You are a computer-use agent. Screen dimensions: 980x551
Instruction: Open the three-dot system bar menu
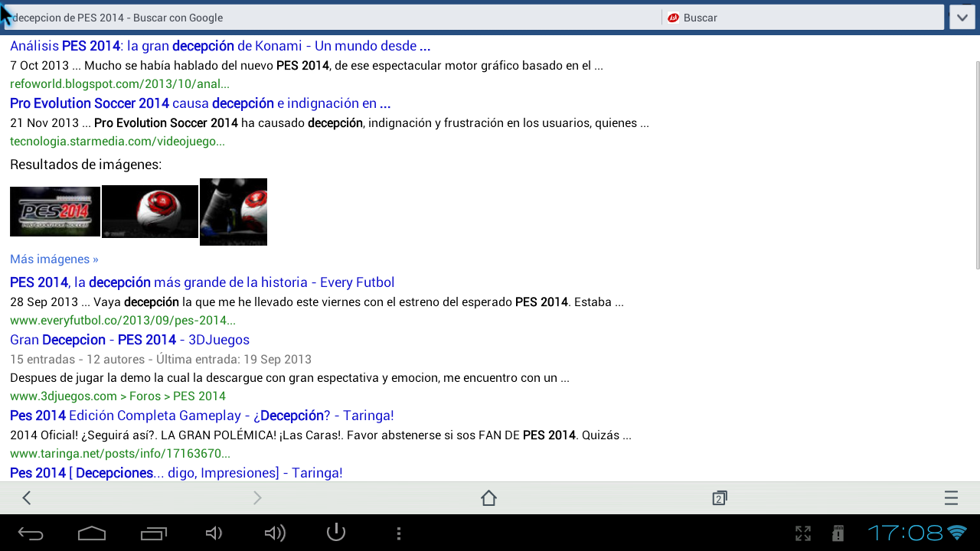tap(398, 533)
